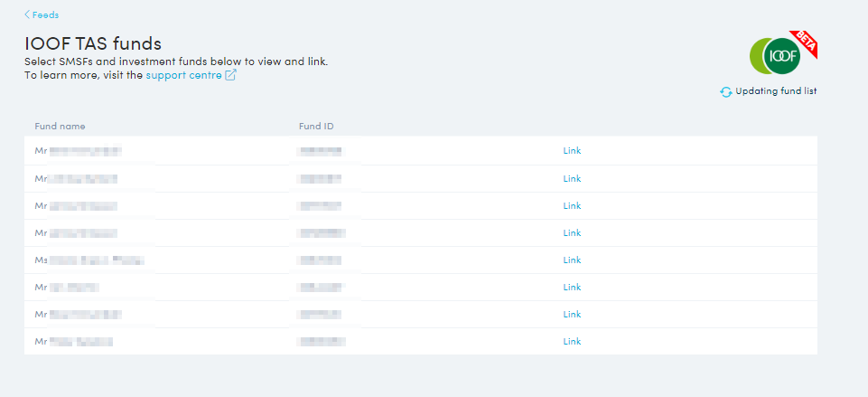Image resolution: width=868 pixels, height=397 pixels.
Task: Click Link in the sixth fund row
Action: click(572, 288)
